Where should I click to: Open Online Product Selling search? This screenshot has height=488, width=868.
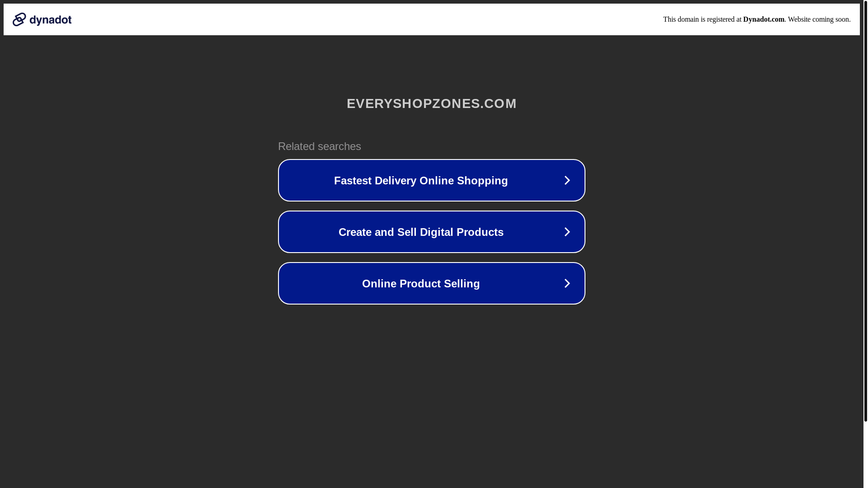pyautogui.click(x=432, y=283)
